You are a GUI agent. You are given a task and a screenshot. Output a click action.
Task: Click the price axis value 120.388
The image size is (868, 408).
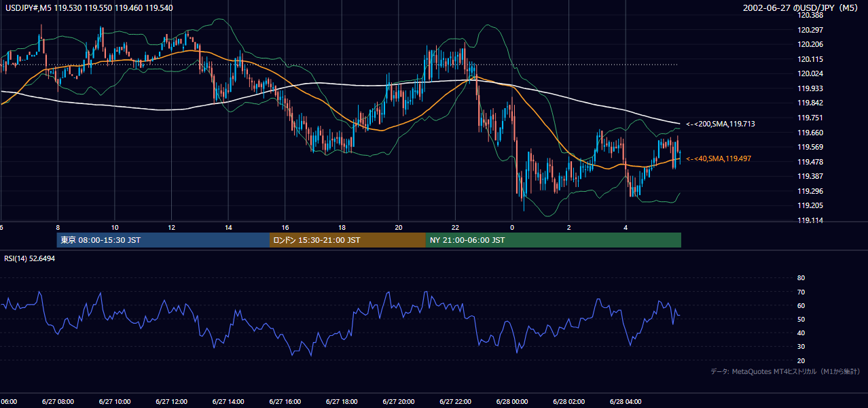point(811,15)
